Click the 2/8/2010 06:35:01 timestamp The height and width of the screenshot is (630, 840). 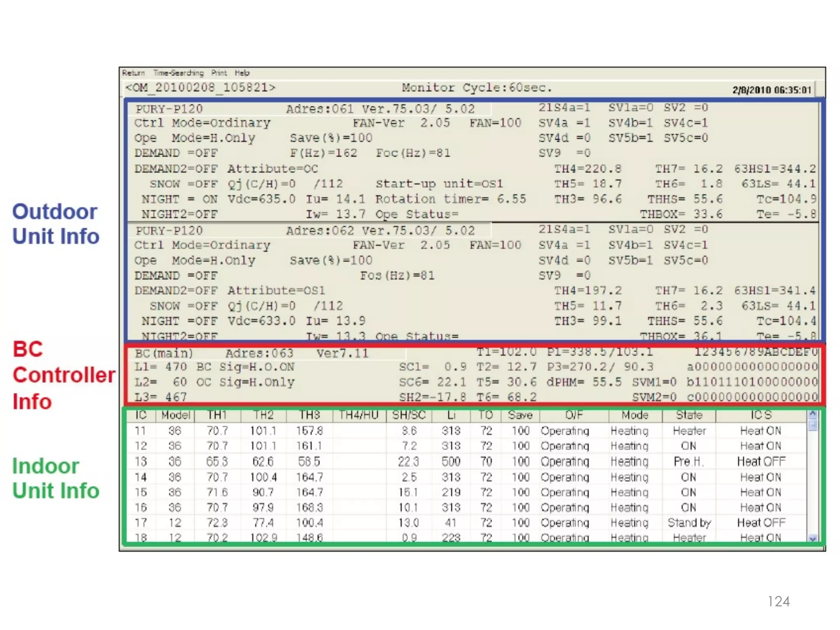click(x=772, y=90)
